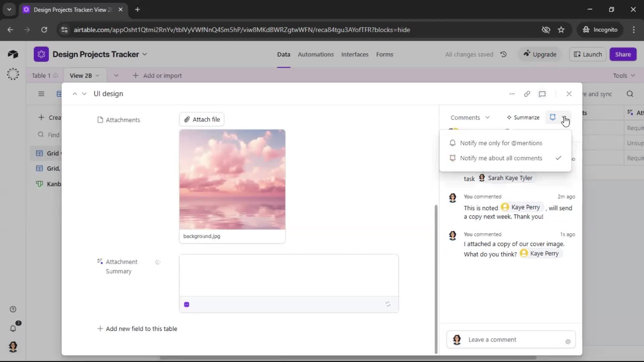Open a new browser tab
The width and height of the screenshot is (644, 362).
point(137,10)
